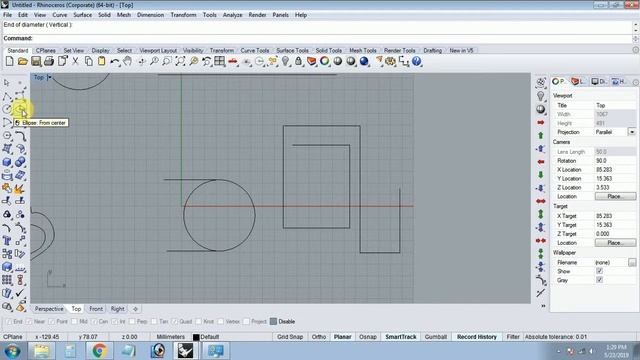The height and width of the screenshot is (360, 640).
Task: Click the Zoom Extents icon
Action: pyautogui.click(x=180, y=62)
